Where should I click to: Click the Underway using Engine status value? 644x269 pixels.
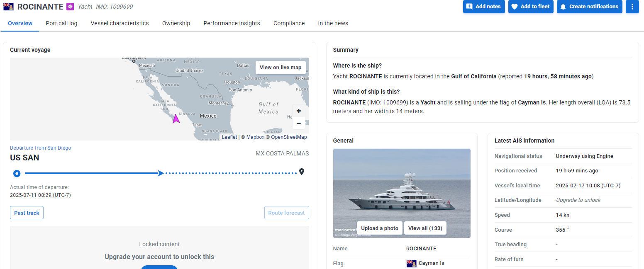click(584, 156)
